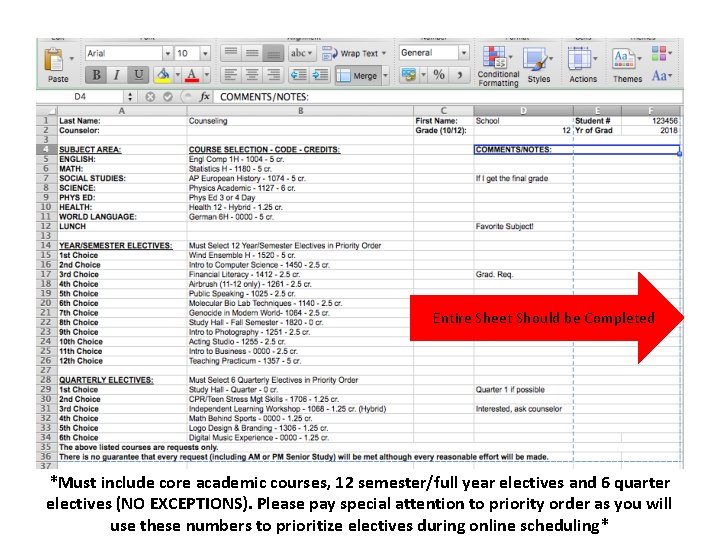Screen dimensions: 720x540
Task: Select cell 'Engl Comp 1H - 1004 - 5 cr.'
Action: click(300, 159)
